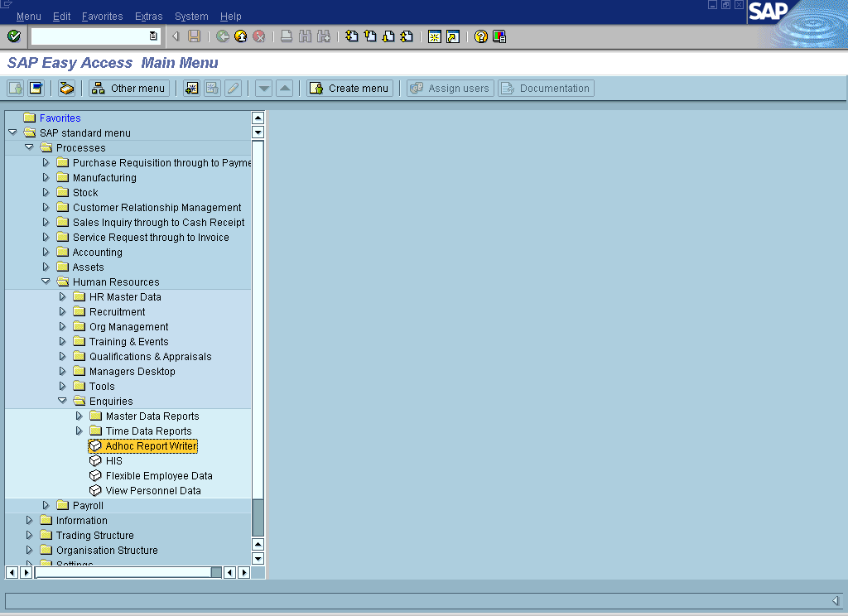The image size is (848, 616).
Task: Click the green Enter checkmark icon
Action: tap(14, 36)
